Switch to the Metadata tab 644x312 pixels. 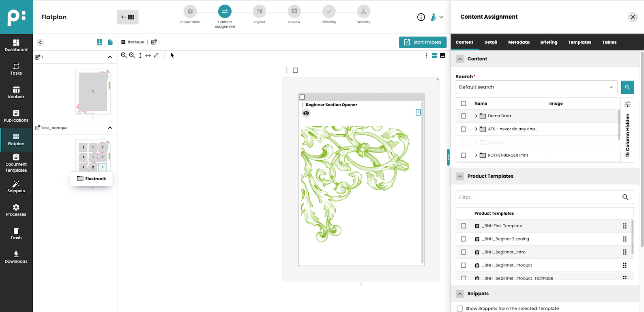519,42
